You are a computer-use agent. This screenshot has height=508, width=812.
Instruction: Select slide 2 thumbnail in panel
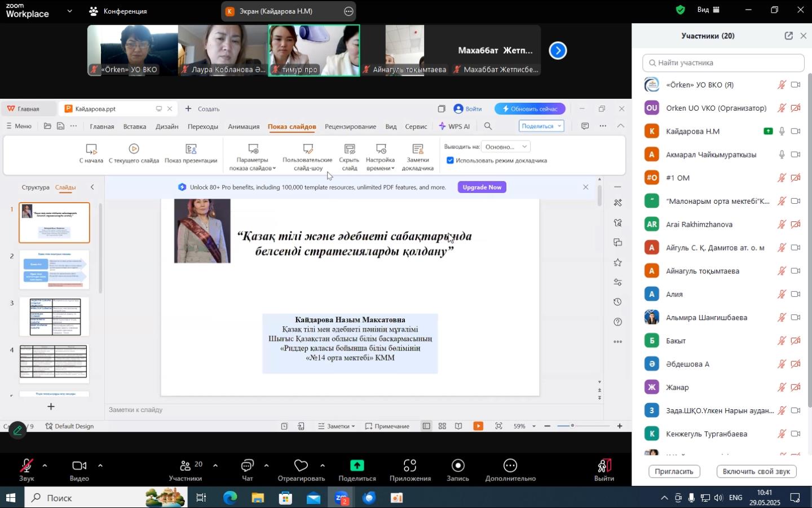[55, 270]
